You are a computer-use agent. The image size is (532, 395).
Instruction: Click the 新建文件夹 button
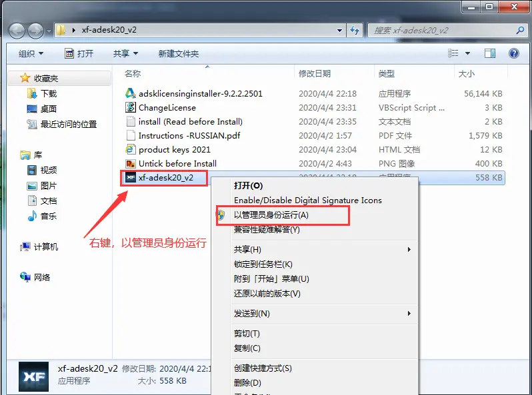point(179,53)
